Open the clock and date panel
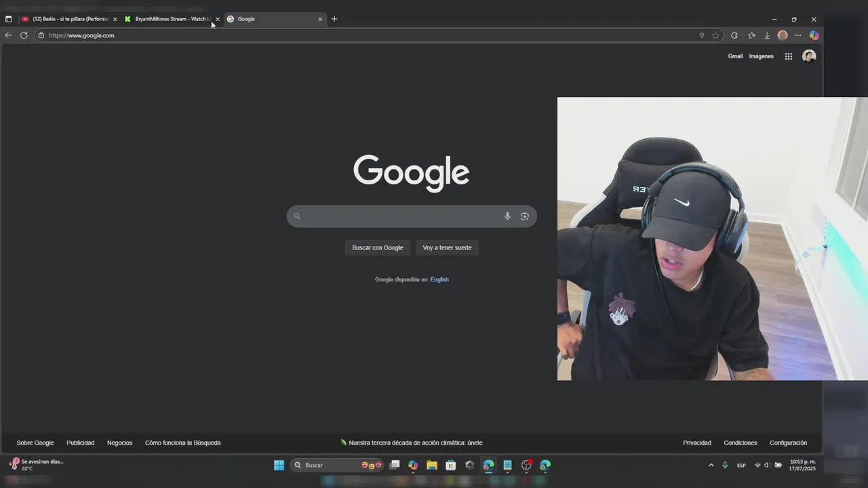 pyautogui.click(x=802, y=465)
